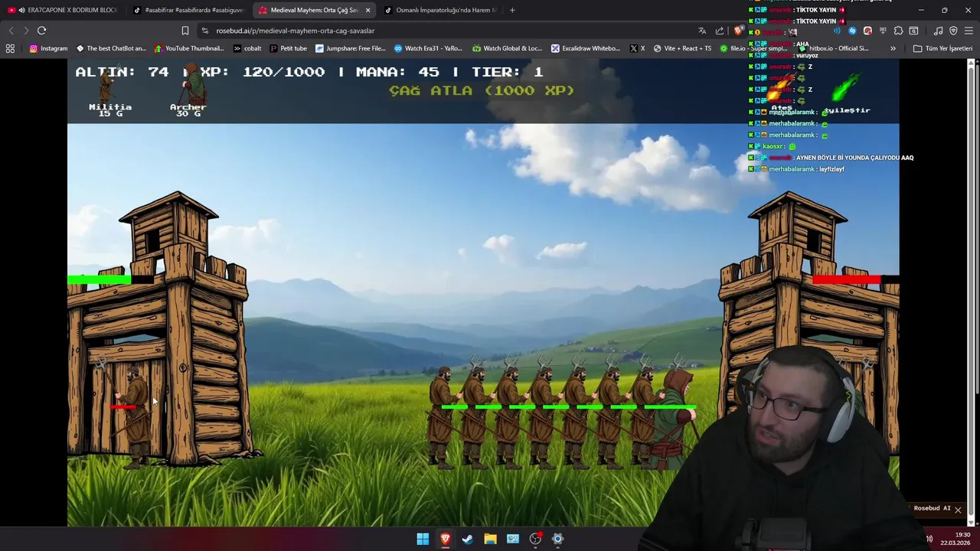Click the hooded green archer in the field
The height and width of the screenshot is (551, 980).
673,417
